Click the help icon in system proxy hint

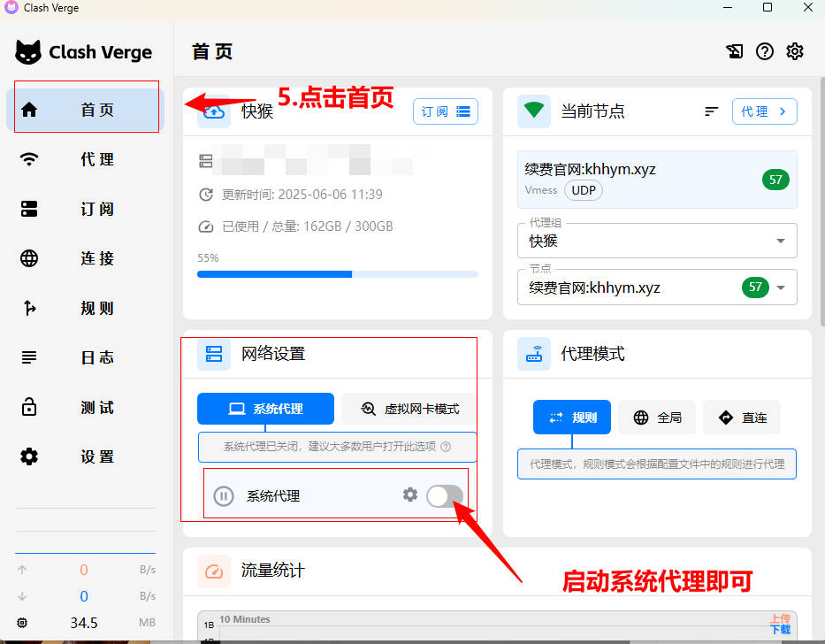(446, 447)
